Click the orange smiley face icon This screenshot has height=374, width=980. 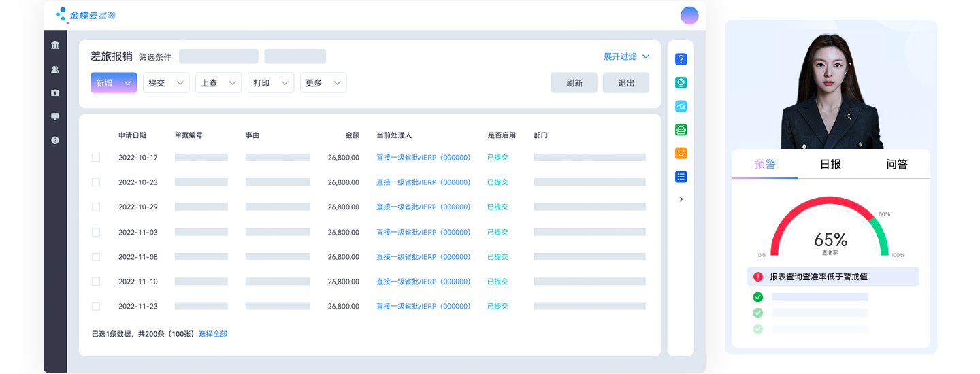(x=681, y=153)
